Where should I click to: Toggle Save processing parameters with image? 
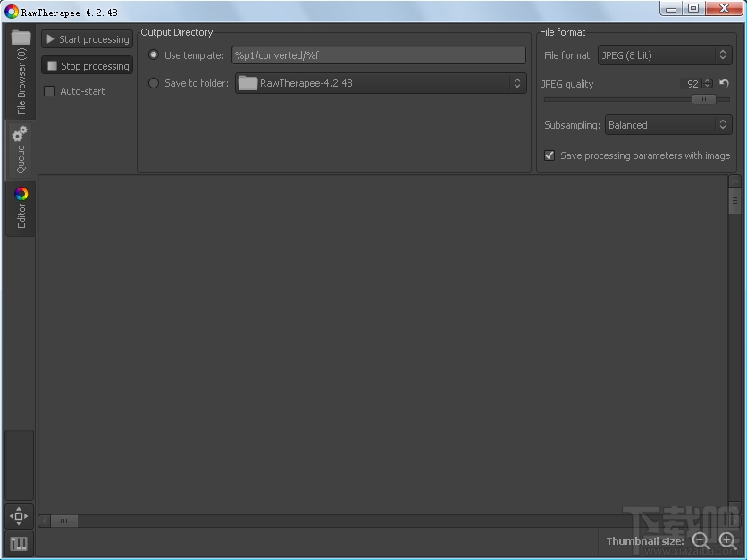pyautogui.click(x=550, y=155)
